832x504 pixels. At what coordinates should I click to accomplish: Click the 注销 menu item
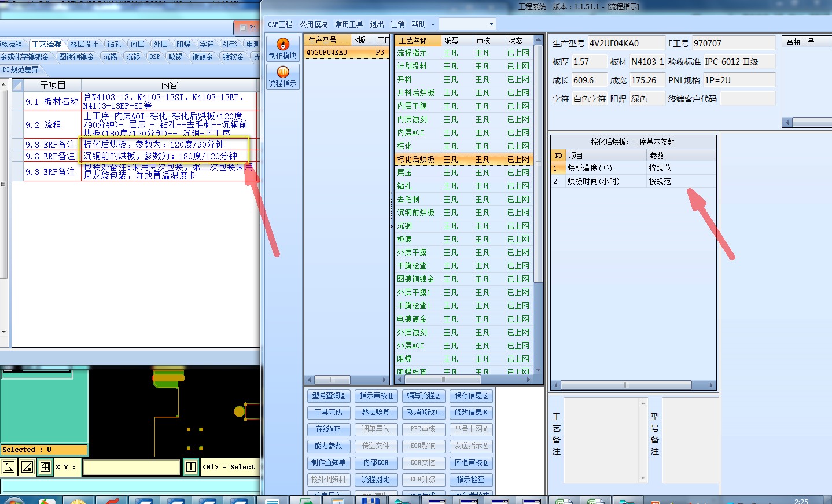[x=397, y=24]
